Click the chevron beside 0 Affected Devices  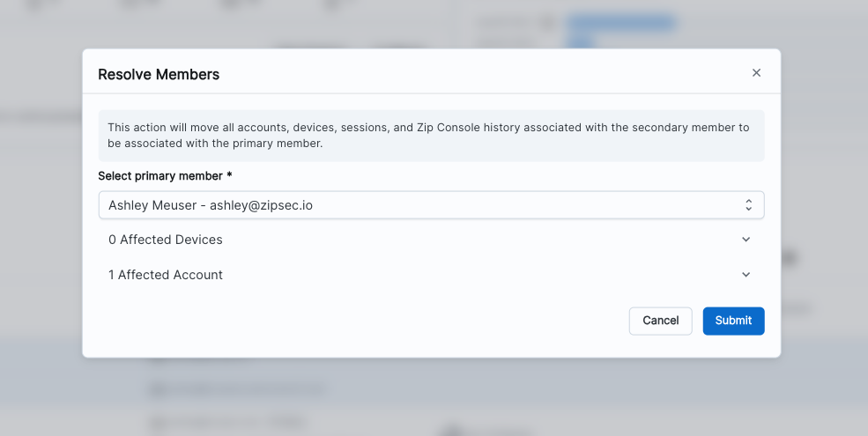point(746,240)
